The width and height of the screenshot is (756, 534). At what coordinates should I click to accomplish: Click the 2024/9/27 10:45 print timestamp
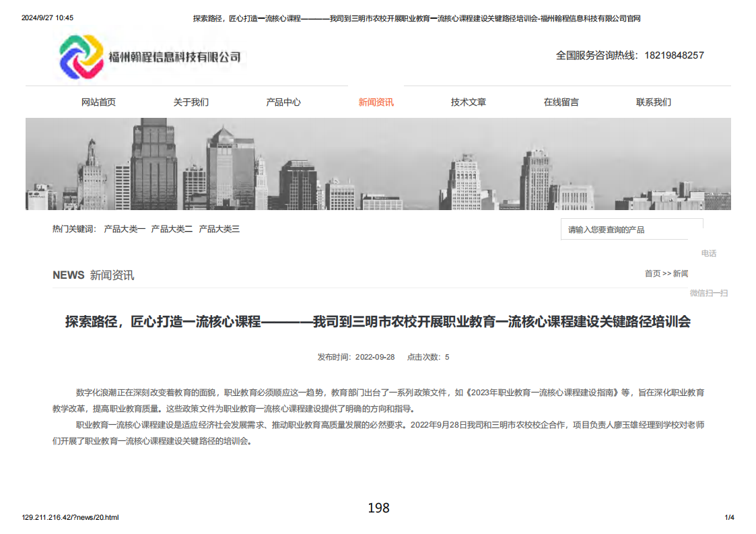[x=47, y=18]
